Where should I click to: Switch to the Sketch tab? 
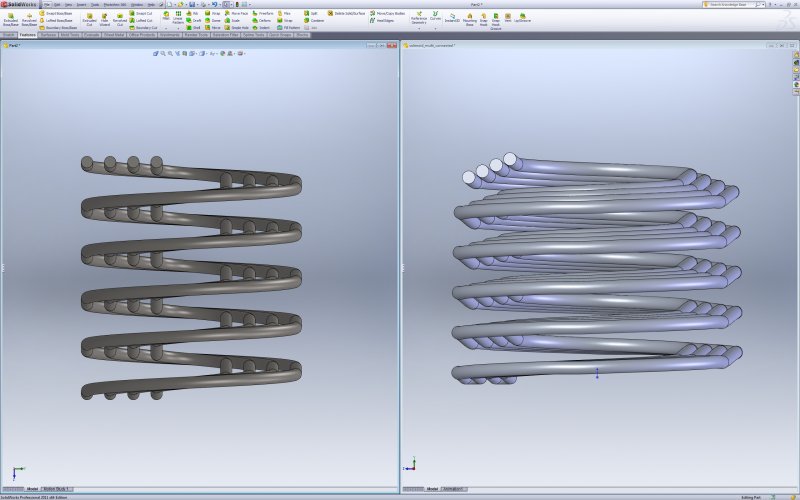pos(9,35)
